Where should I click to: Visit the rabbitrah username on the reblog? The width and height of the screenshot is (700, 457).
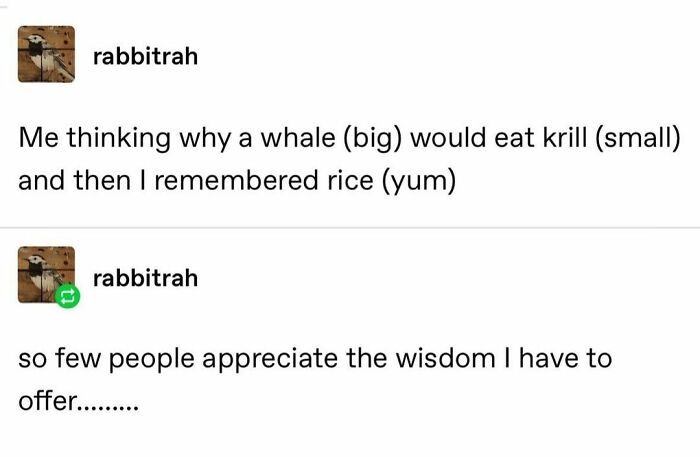pos(145,277)
